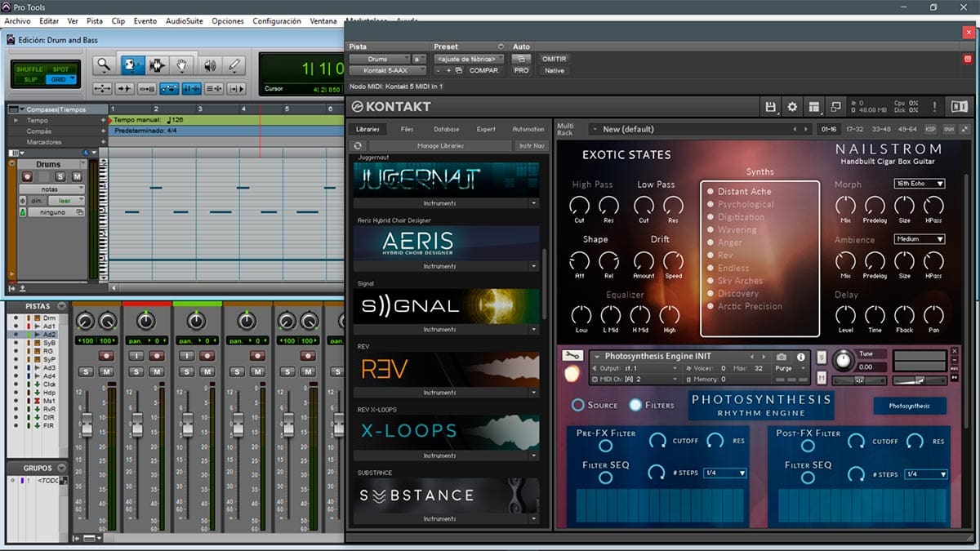
Task: Select the Scrubber speaker tool
Action: pyautogui.click(x=209, y=65)
